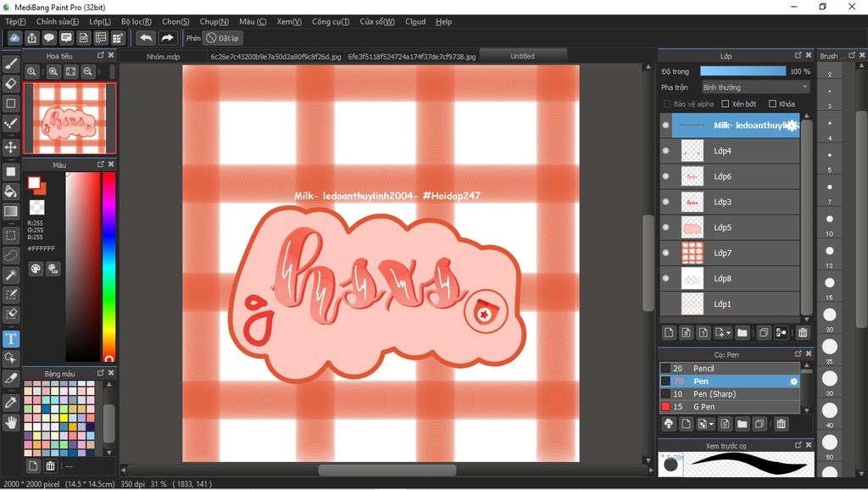Click the navigator canvas thumbnail
The image size is (868, 490).
70,119
